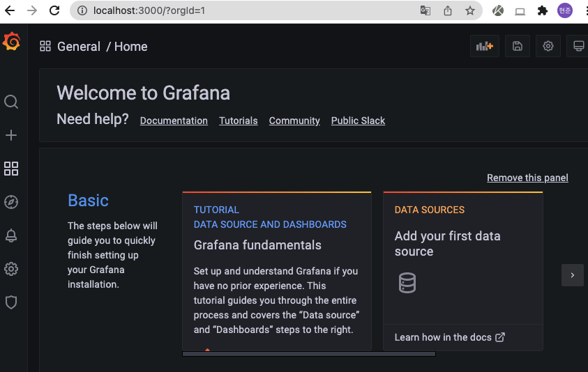Click the site info icon in address bar
Screen dimensions: 588x372
tap(82, 10)
